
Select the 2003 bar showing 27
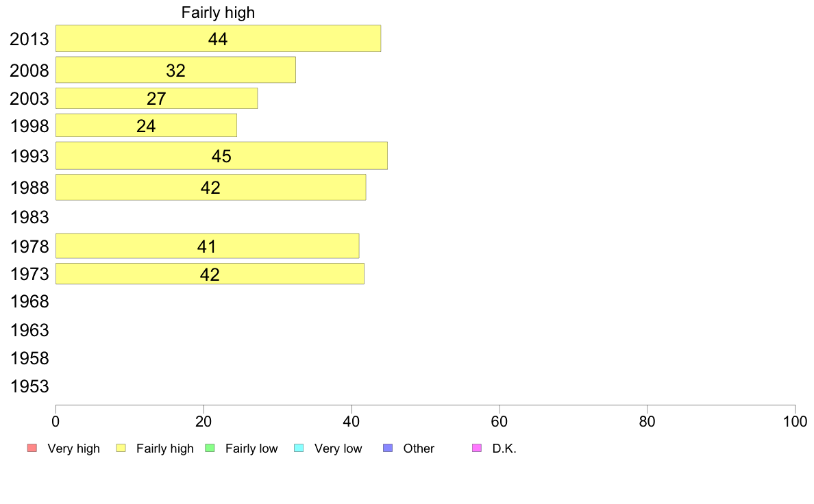[156, 98]
